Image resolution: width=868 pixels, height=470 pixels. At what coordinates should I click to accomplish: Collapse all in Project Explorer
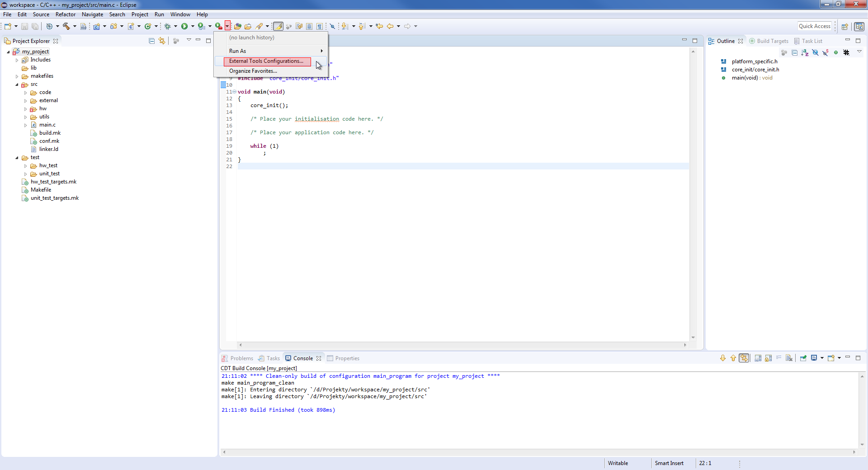pyautogui.click(x=151, y=41)
